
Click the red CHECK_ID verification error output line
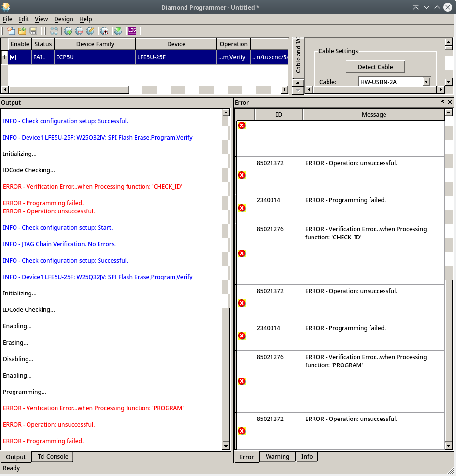click(92, 187)
